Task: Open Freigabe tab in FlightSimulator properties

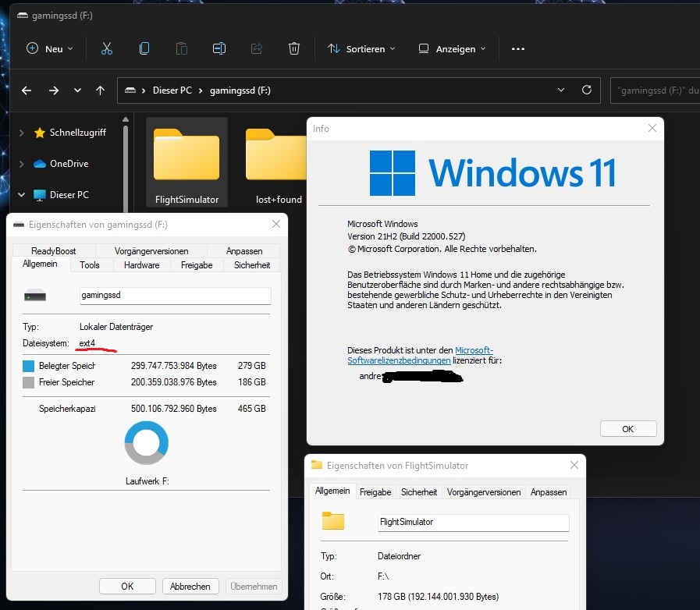Action: click(x=375, y=491)
